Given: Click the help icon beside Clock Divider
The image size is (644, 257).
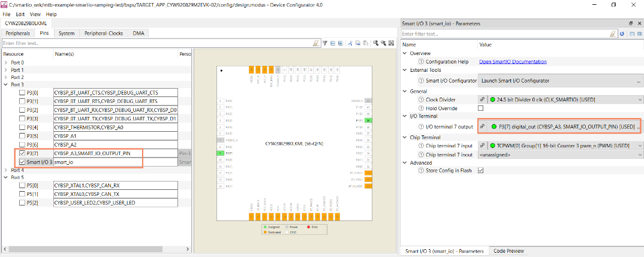Looking at the screenshot, I should pos(421,99).
